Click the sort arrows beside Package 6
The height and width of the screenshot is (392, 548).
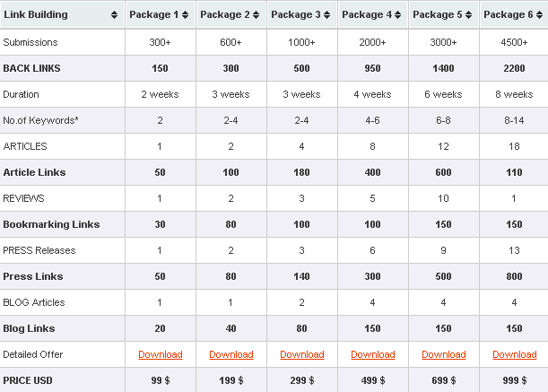(x=538, y=15)
